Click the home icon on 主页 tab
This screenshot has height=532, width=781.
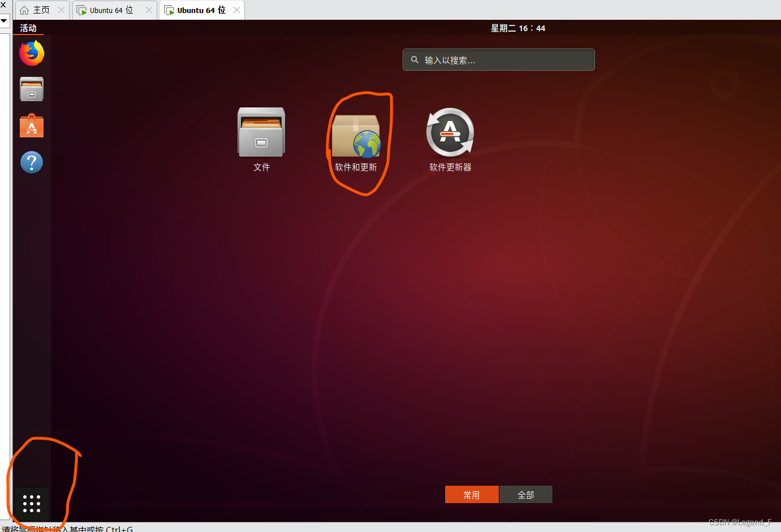tap(24, 10)
